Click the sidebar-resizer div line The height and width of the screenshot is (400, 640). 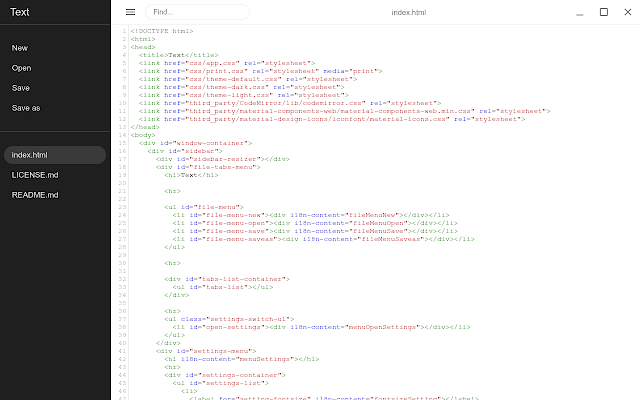click(x=222, y=159)
